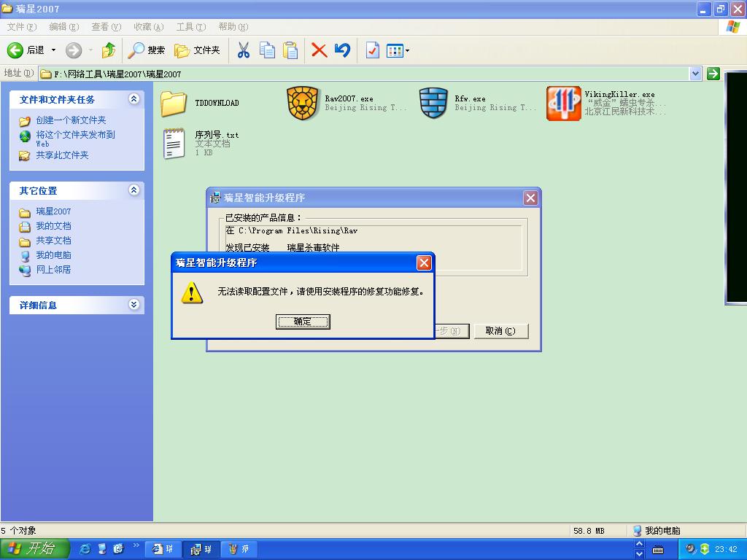Click 共享此文件夹 link
747x560 pixels.
click(63, 155)
